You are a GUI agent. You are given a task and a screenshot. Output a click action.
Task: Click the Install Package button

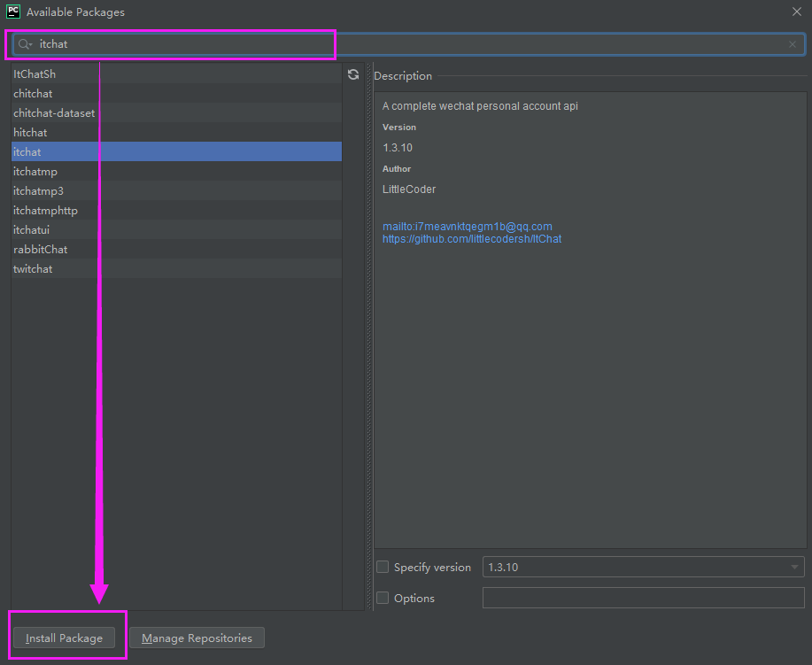tap(65, 638)
